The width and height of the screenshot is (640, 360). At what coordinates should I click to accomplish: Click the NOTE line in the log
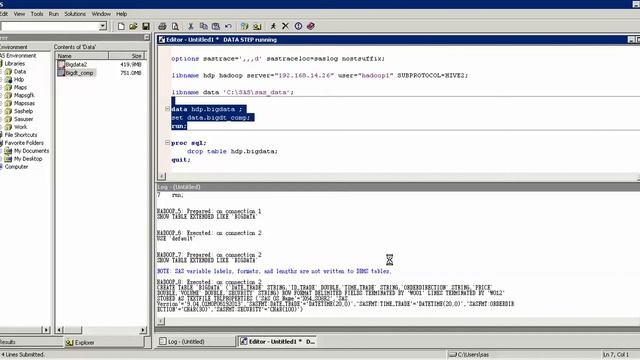pos(274,271)
